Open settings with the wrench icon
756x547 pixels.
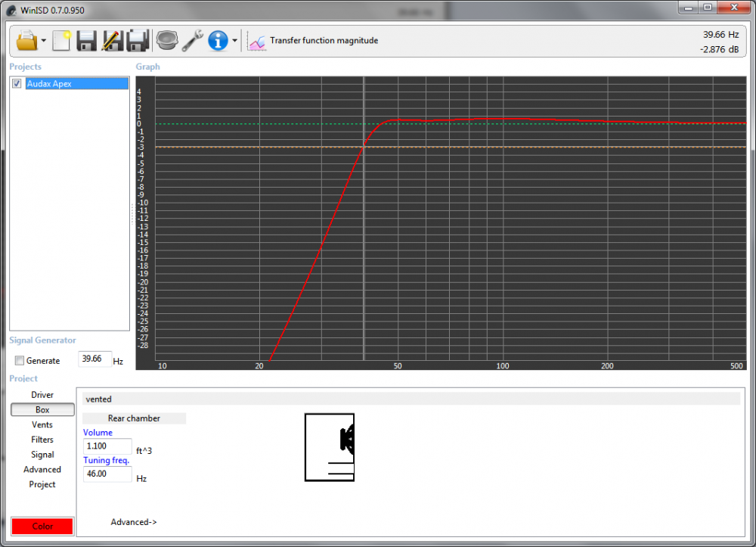coord(192,40)
